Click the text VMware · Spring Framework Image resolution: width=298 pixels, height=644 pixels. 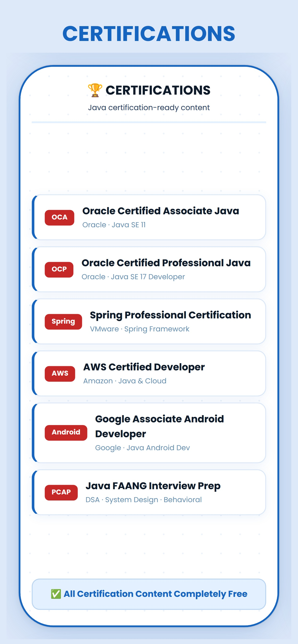tap(140, 329)
